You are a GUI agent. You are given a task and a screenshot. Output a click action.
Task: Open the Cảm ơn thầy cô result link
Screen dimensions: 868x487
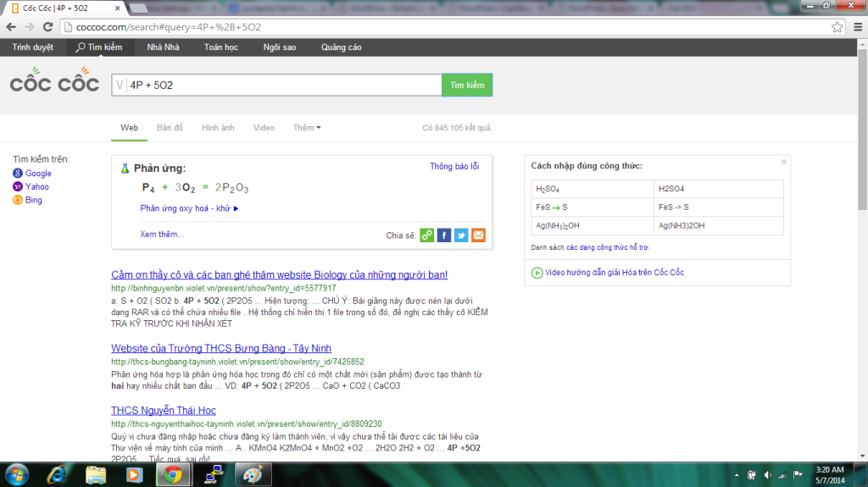point(280,275)
